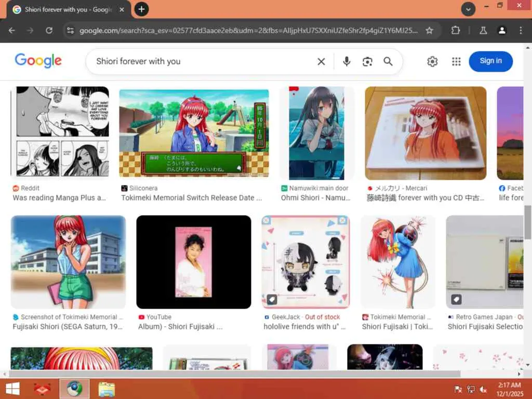The height and width of the screenshot is (399, 532).
Task: Click the YouTube source label
Action: coord(159,317)
